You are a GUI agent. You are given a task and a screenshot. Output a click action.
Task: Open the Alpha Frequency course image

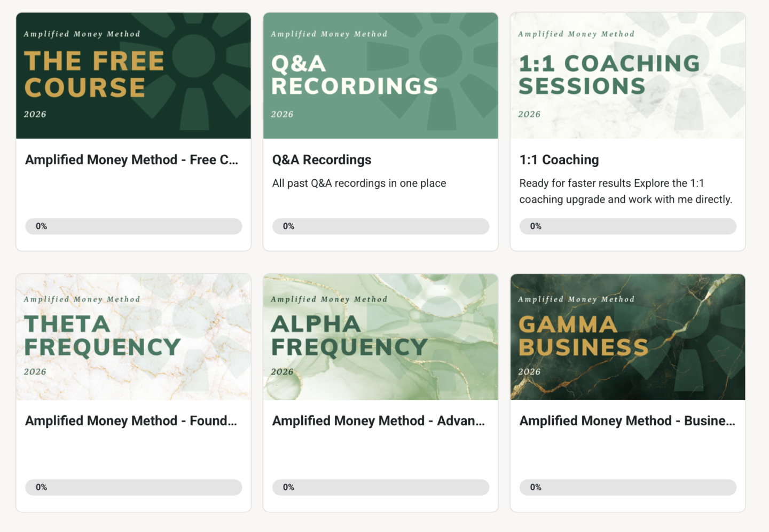pos(380,337)
